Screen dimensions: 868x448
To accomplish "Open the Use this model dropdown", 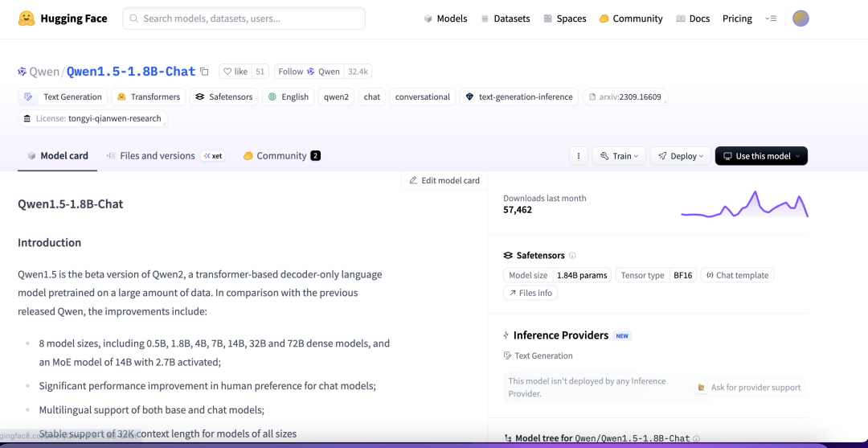I will click(x=761, y=156).
